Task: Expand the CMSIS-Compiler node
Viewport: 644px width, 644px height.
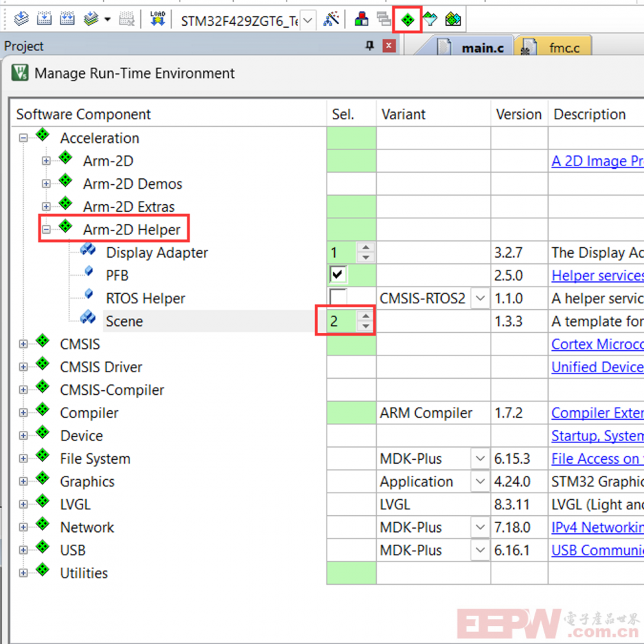Action: tap(23, 390)
